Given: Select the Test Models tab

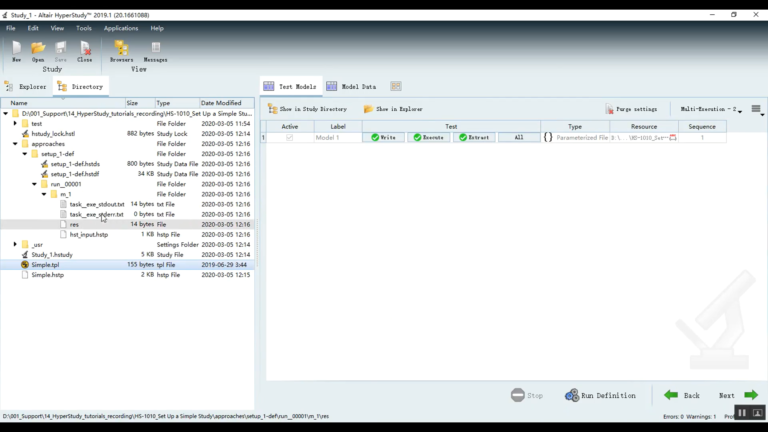Looking at the screenshot, I should click(290, 87).
